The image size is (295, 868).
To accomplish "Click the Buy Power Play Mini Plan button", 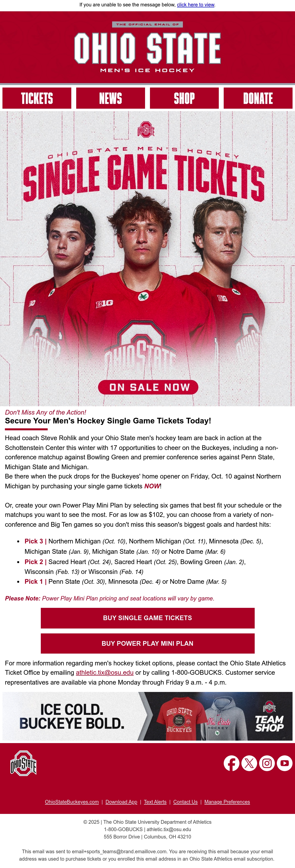I will point(147,644).
